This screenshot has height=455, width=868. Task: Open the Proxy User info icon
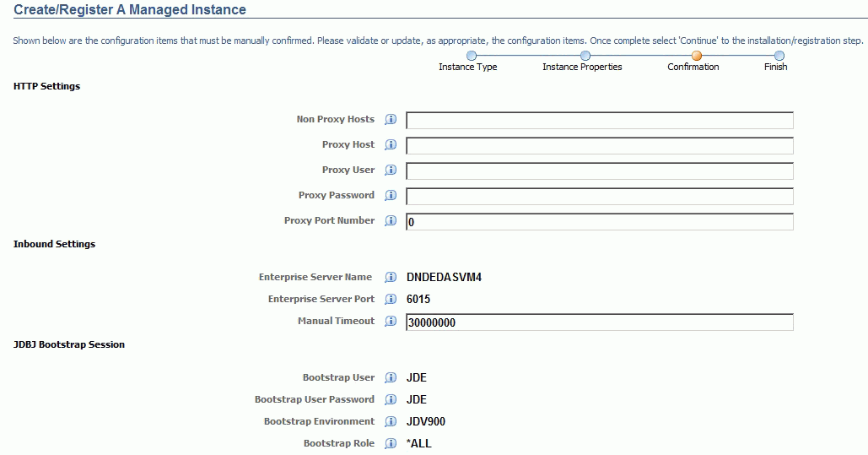click(391, 171)
